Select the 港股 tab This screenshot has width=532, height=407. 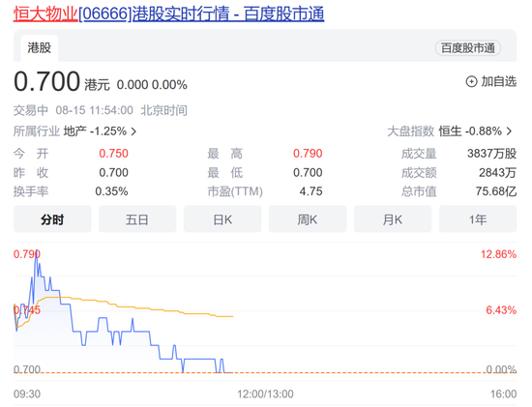pyautogui.click(x=40, y=47)
